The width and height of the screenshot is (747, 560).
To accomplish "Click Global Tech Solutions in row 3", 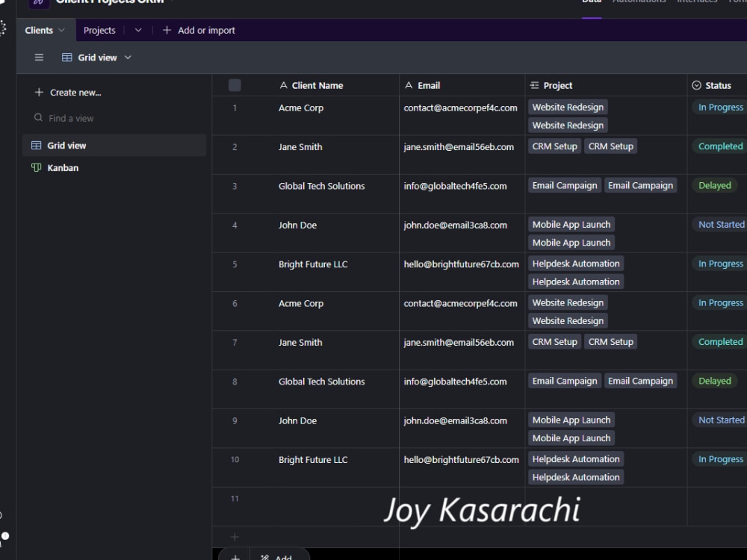I will click(321, 186).
